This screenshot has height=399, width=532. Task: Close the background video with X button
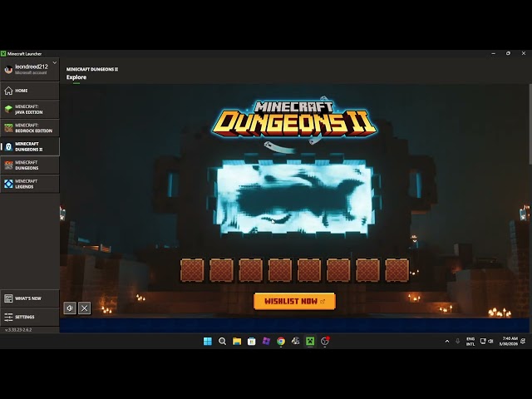(x=85, y=308)
